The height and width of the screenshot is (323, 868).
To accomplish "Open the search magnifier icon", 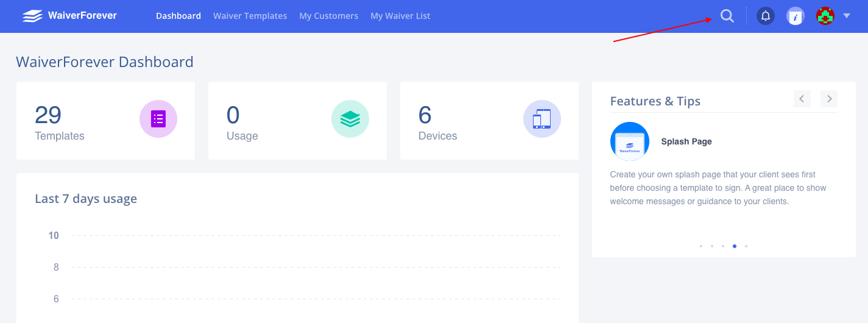I will [727, 16].
